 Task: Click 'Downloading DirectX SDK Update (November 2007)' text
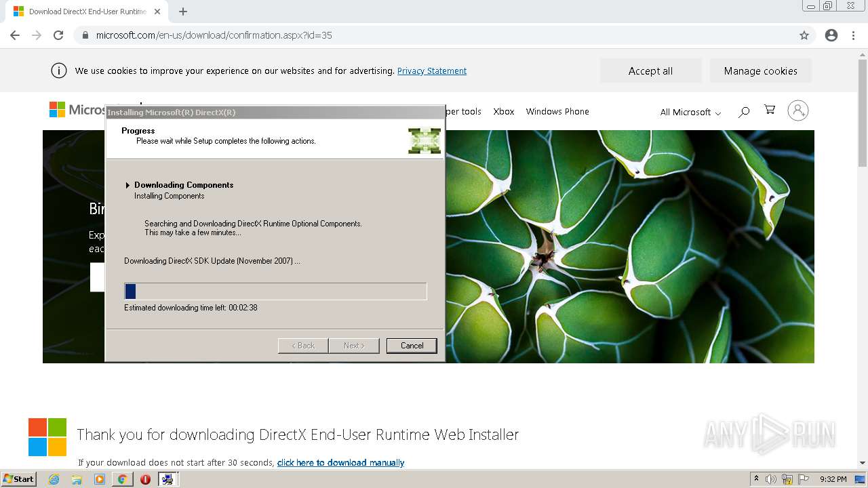[212, 261]
